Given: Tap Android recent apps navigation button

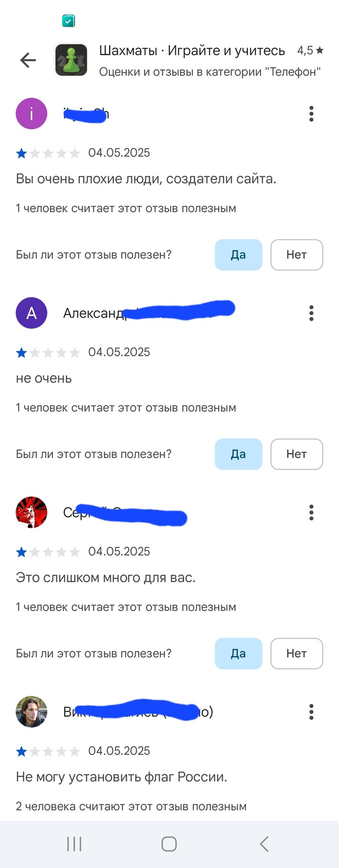Looking at the screenshot, I should point(74,844).
